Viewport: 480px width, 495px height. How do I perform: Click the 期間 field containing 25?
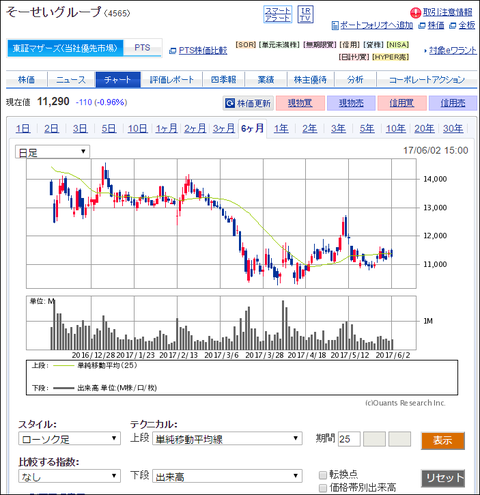coord(349,439)
